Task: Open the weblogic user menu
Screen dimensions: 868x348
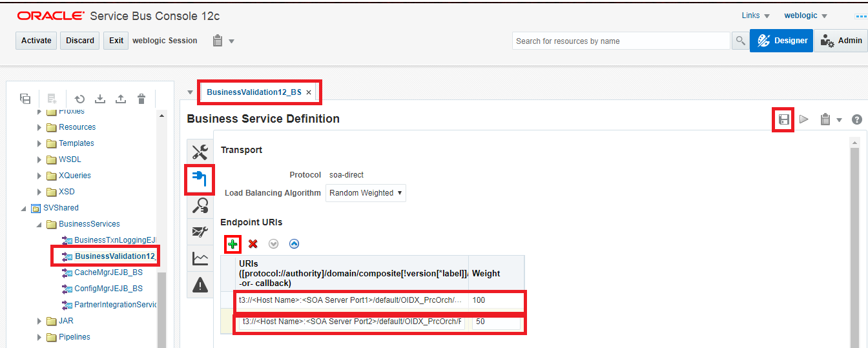Action: (x=805, y=15)
